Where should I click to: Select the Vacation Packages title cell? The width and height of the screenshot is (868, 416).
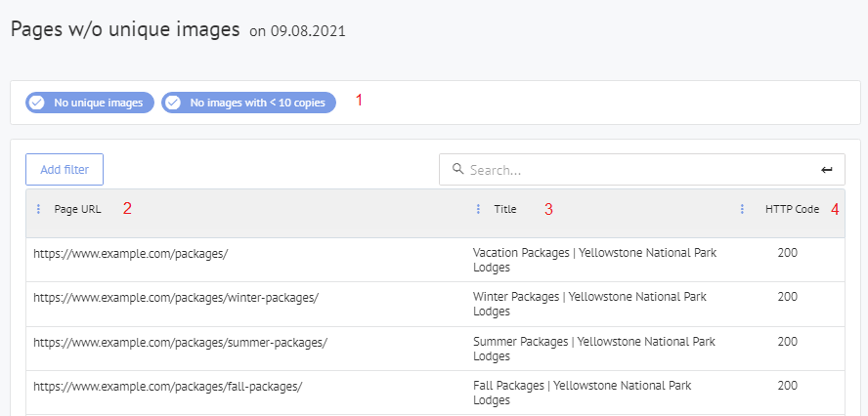[x=593, y=260]
